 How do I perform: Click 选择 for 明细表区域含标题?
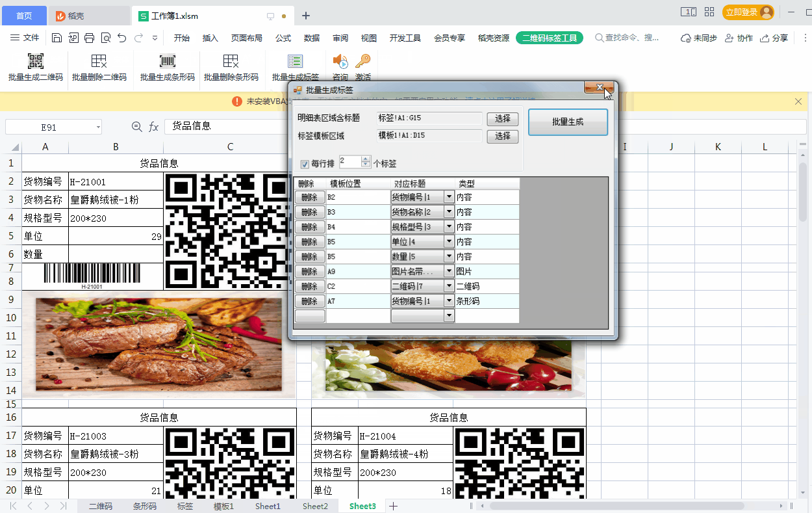503,119
